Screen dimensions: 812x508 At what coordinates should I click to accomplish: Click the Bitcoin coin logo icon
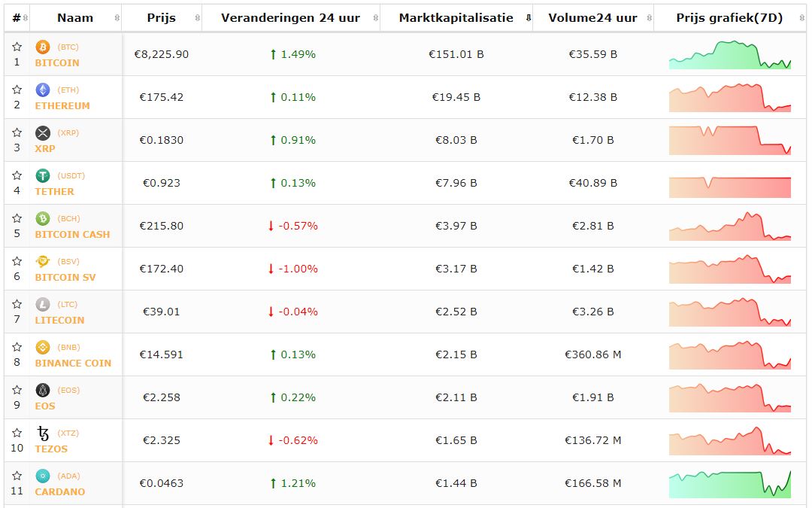point(43,47)
